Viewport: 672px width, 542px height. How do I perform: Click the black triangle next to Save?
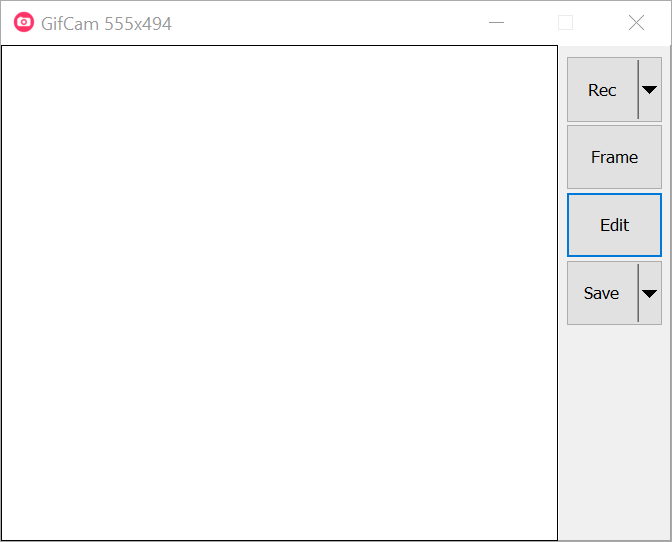(x=650, y=293)
